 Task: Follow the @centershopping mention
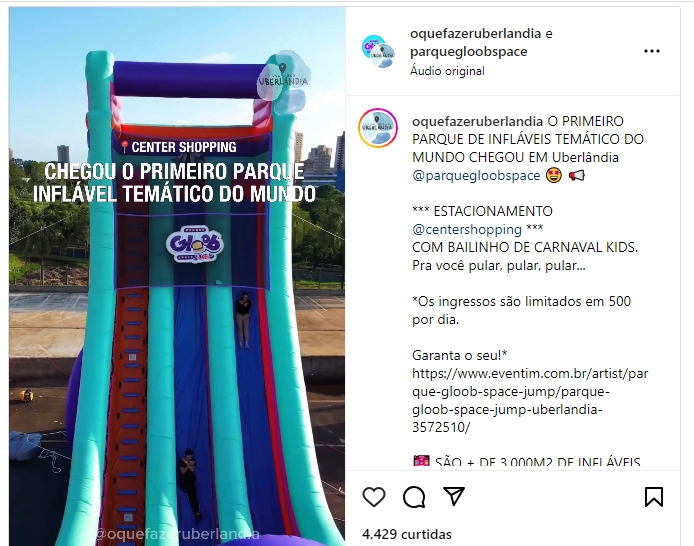[x=467, y=230]
